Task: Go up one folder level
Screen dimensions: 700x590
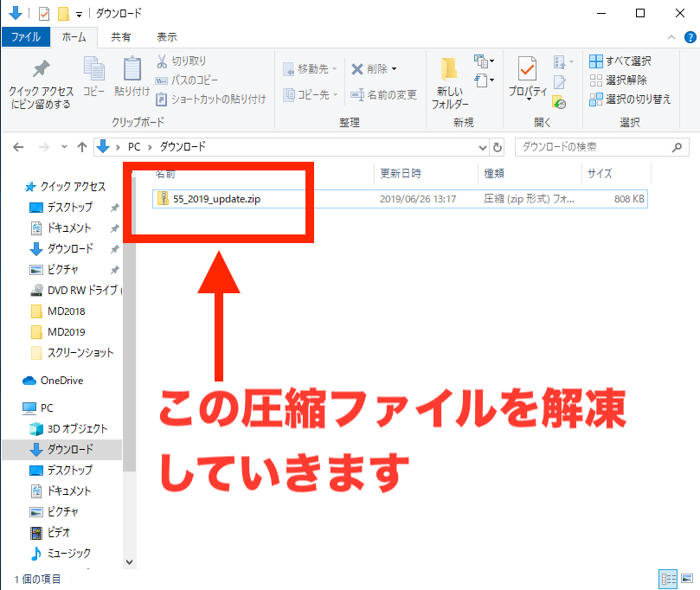Action: [82, 147]
